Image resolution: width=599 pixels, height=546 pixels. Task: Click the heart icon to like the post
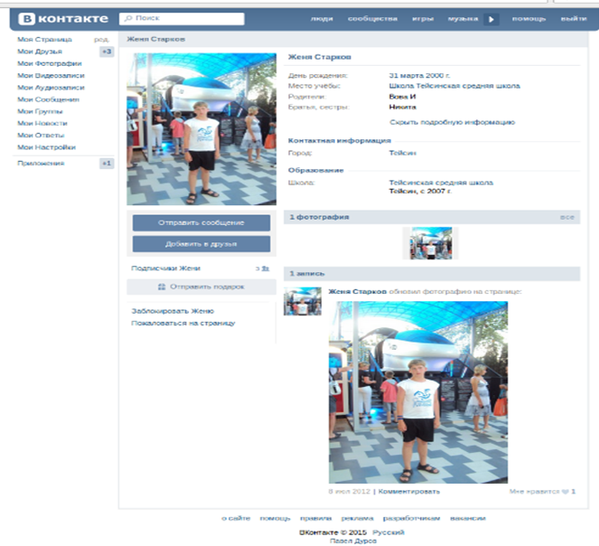click(566, 491)
